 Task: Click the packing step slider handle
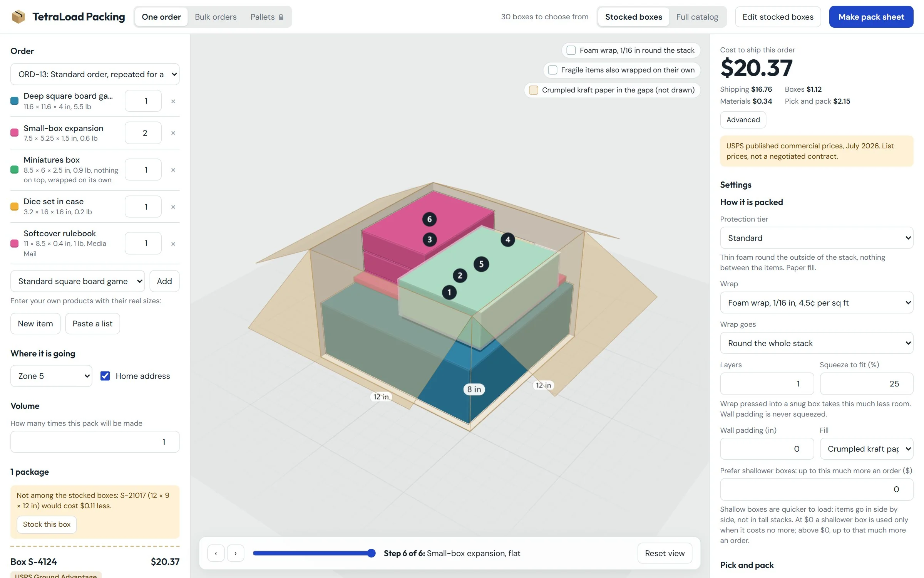click(x=371, y=553)
